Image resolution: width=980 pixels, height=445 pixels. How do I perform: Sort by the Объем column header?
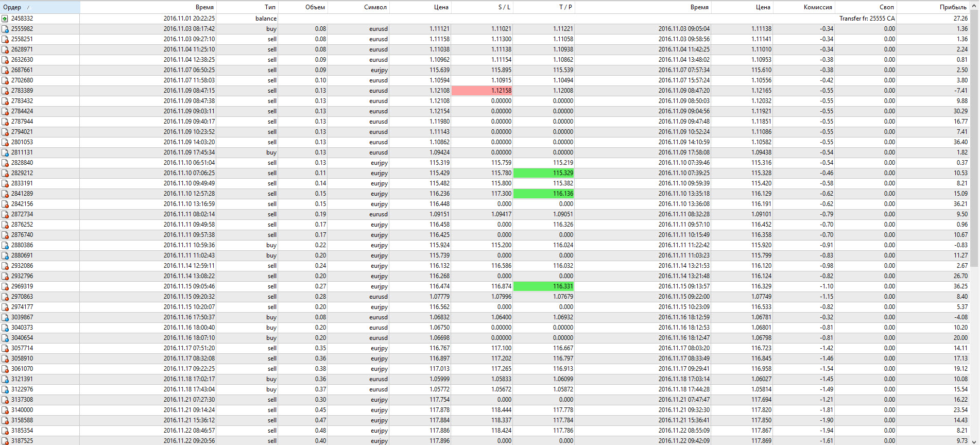[303, 7]
